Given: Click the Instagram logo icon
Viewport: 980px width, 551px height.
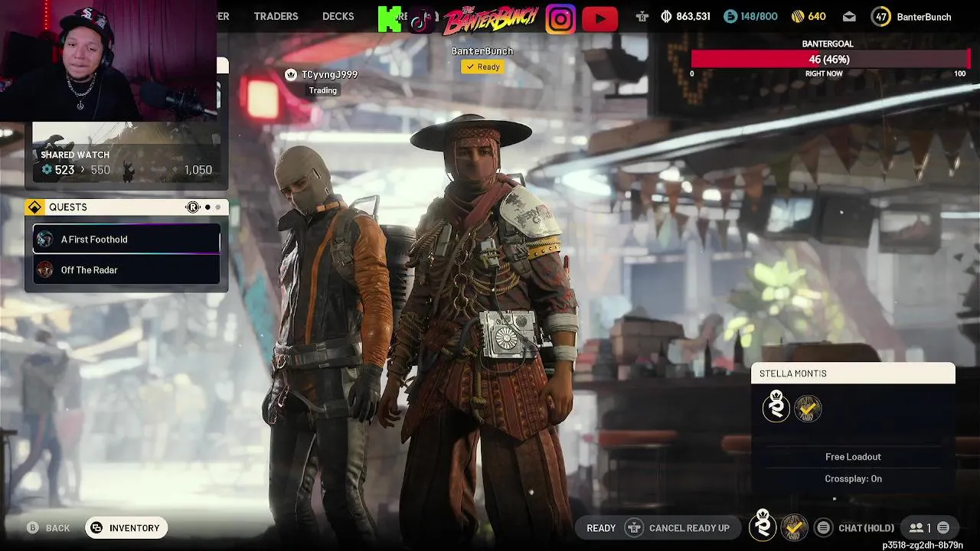Looking at the screenshot, I should click(x=560, y=19).
